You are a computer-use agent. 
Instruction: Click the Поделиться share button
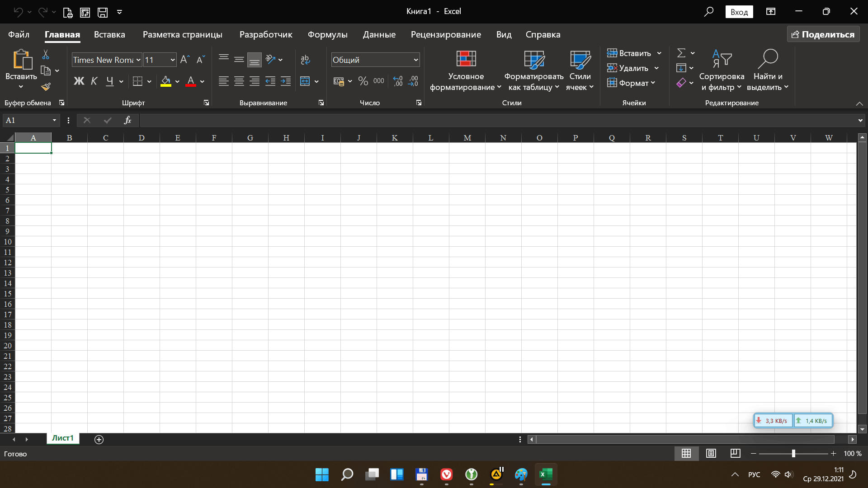click(x=823, y=35)
